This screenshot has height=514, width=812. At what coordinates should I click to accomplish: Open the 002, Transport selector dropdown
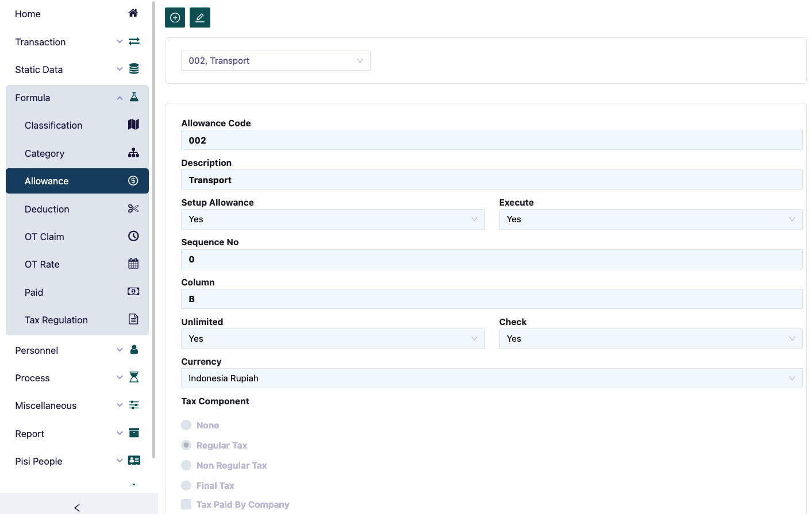[x=275, y=60]
